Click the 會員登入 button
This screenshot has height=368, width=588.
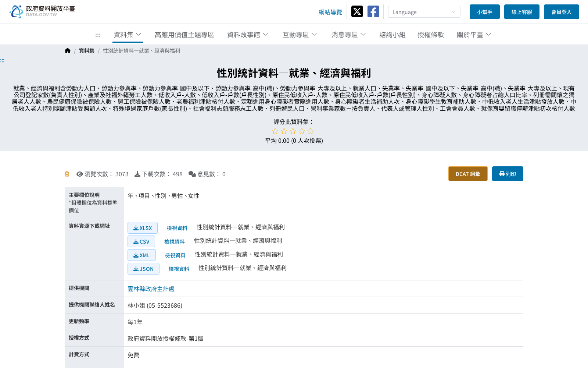[562, 12]
